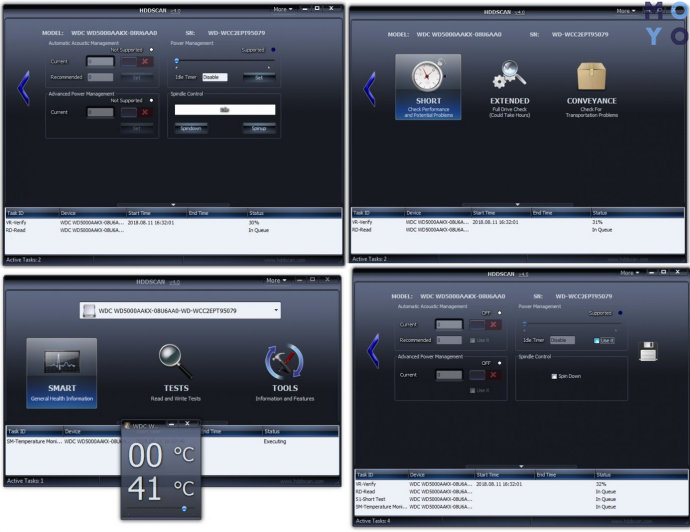The width and height of the screenshot is (690, 532).
Task: Select VR-Verify row showing 30% status
Action: point(173,223)
